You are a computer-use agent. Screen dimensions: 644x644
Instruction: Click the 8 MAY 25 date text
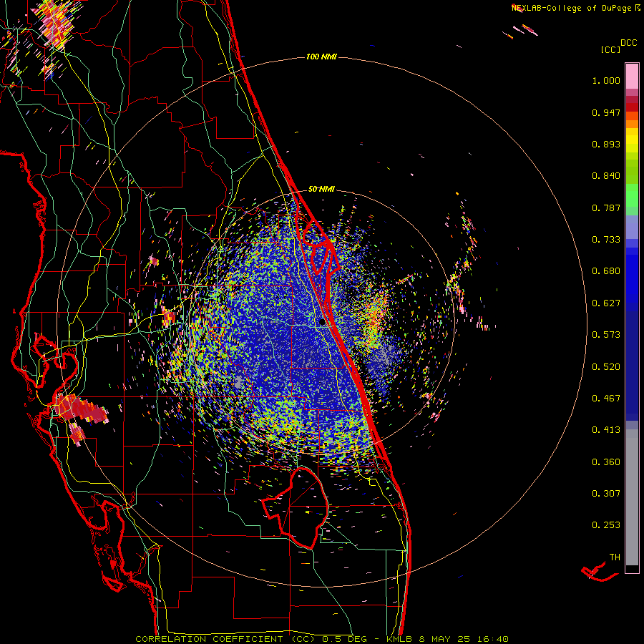pos(447,639)
